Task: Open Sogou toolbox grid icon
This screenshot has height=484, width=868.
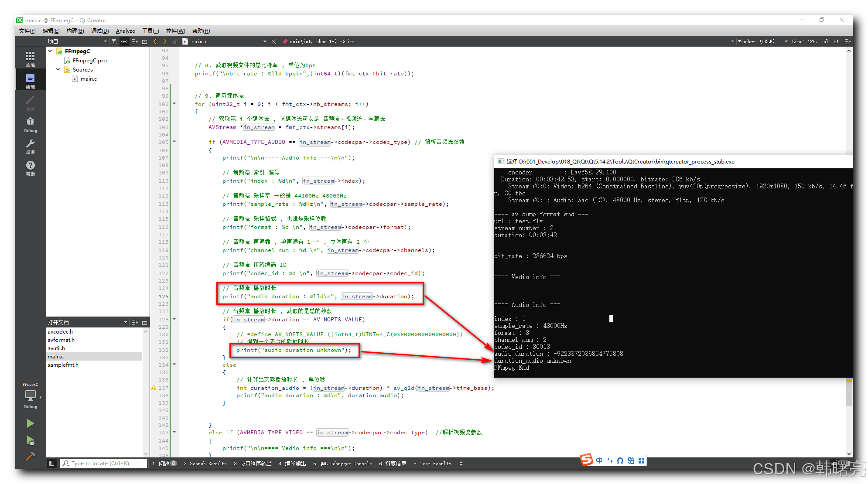Action: 641,460
